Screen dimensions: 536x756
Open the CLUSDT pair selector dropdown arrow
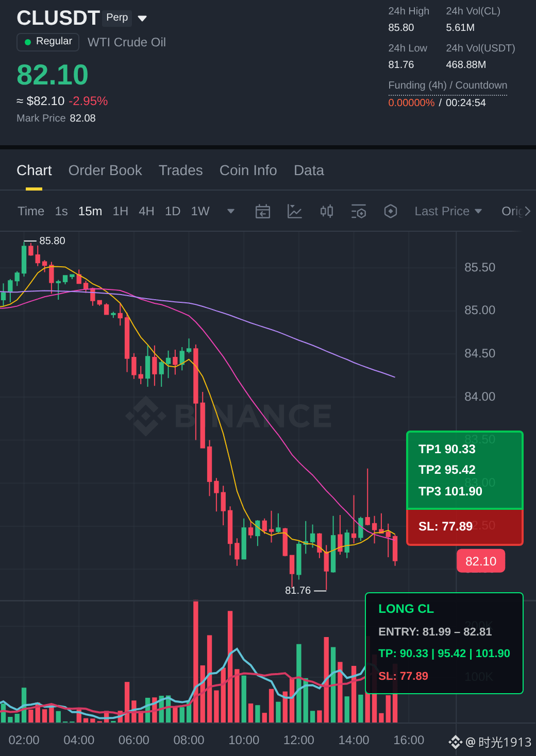click(x=143, y=19)
